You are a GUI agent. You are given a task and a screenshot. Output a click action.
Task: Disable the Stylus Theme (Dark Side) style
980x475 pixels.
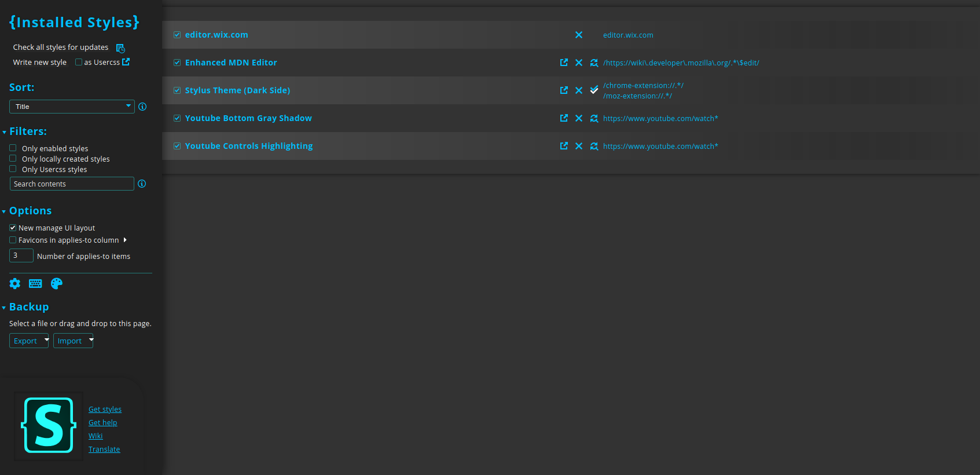(177, 90)
